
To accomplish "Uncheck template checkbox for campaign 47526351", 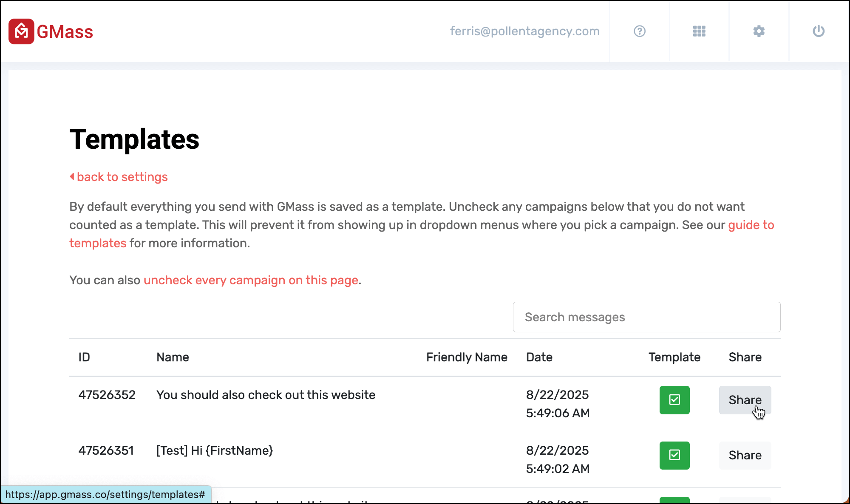I will (x=674, y=456).
